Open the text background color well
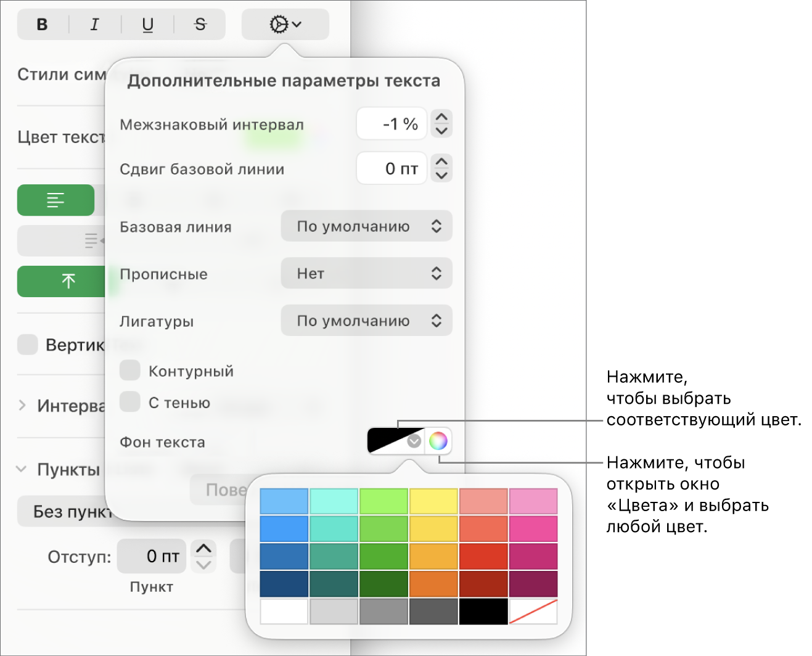Viewport: 812px width, 656px height. tap(396, 441)
